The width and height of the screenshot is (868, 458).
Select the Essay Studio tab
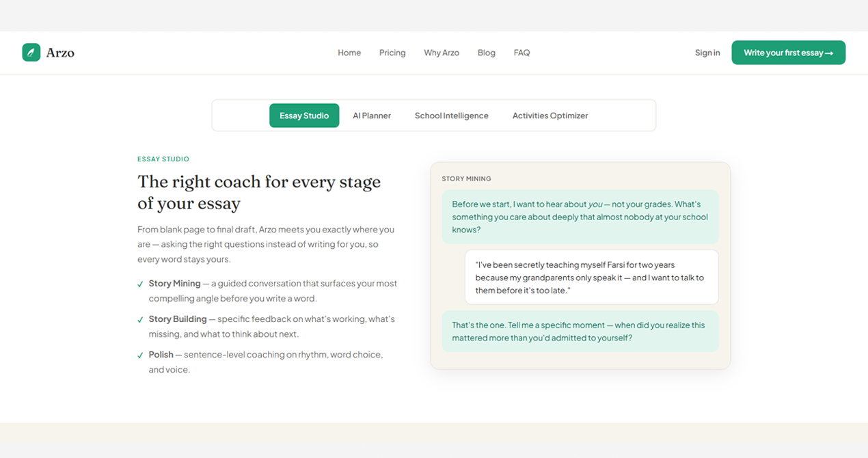tap(304, 116)
